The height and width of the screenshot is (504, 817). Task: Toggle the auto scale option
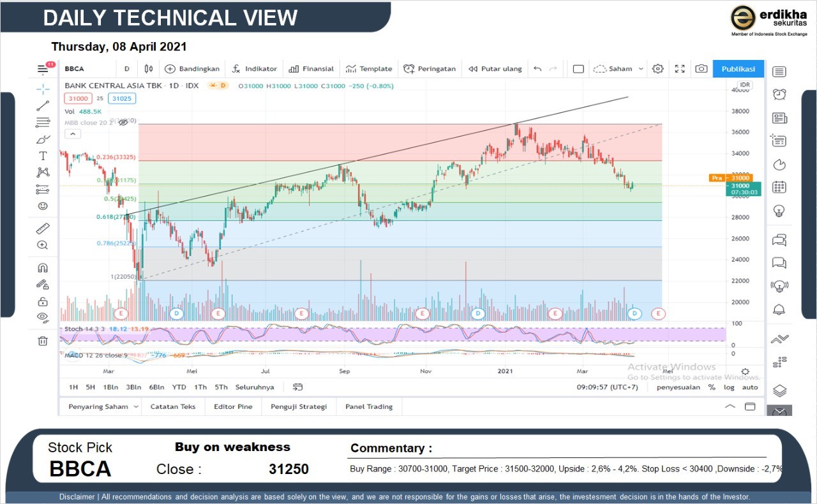[x=750, y=387]
